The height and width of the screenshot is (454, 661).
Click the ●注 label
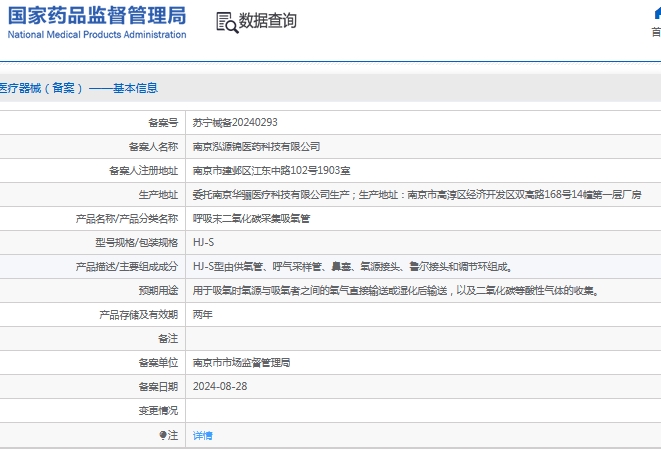point(169,435)
